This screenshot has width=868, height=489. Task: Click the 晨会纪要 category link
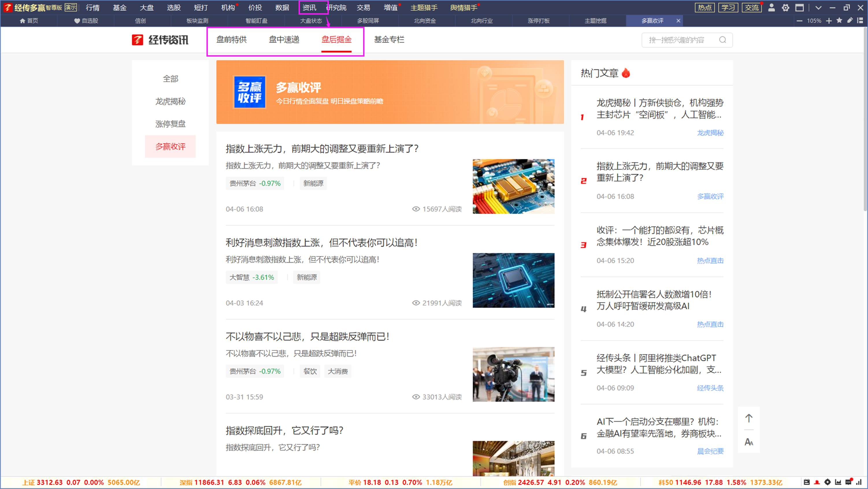tap(710, 451)
